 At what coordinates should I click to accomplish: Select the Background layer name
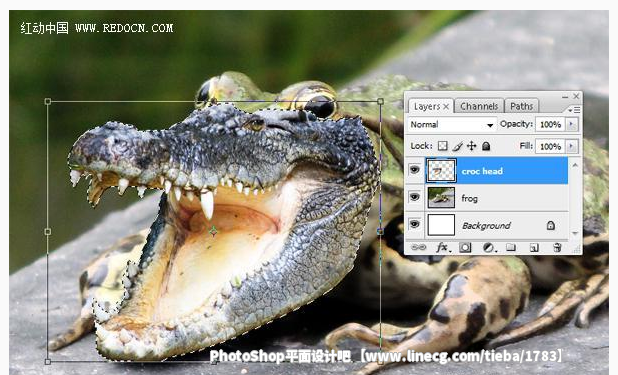(x=486, y=226)
